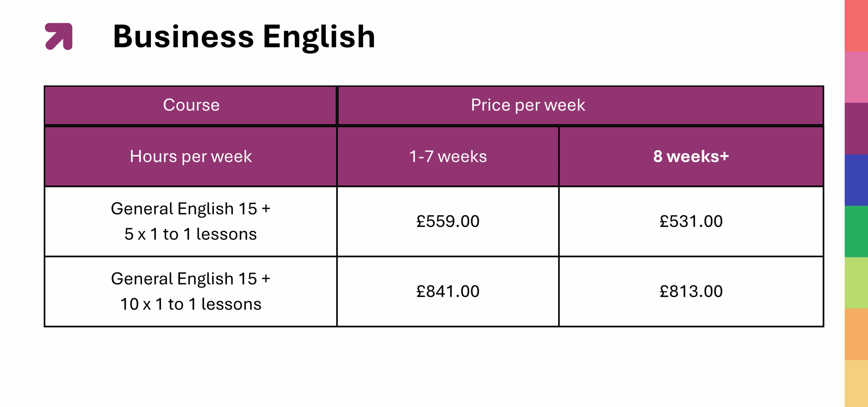Pick the orange color block on sidebar
This screenshot has width=868, height=407.
pos(856,334)
